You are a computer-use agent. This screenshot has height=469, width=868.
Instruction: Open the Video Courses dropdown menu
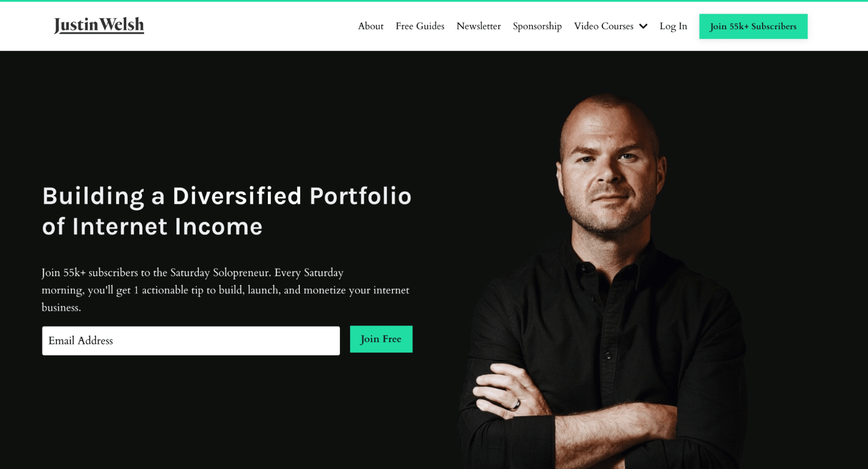[x=610, y=26]
